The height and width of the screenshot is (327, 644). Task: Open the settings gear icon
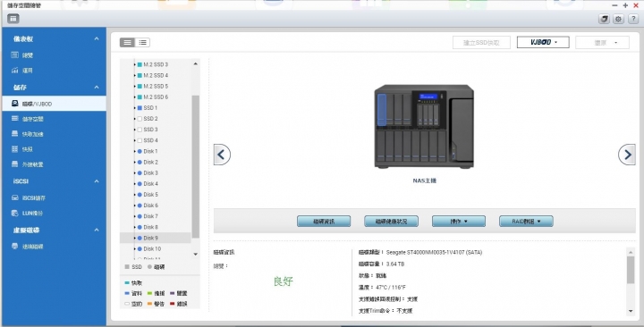point(618,19)
